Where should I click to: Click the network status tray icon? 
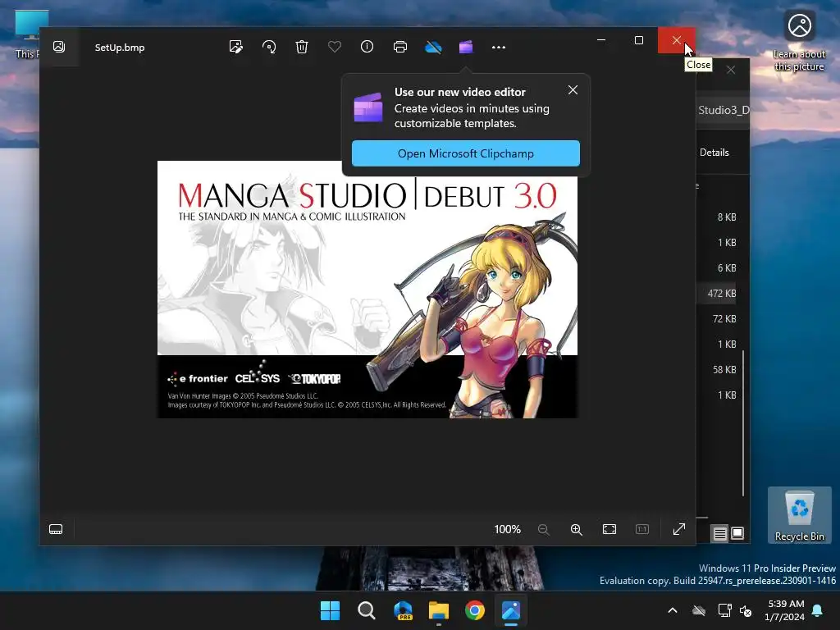click(x=724, y=610)
